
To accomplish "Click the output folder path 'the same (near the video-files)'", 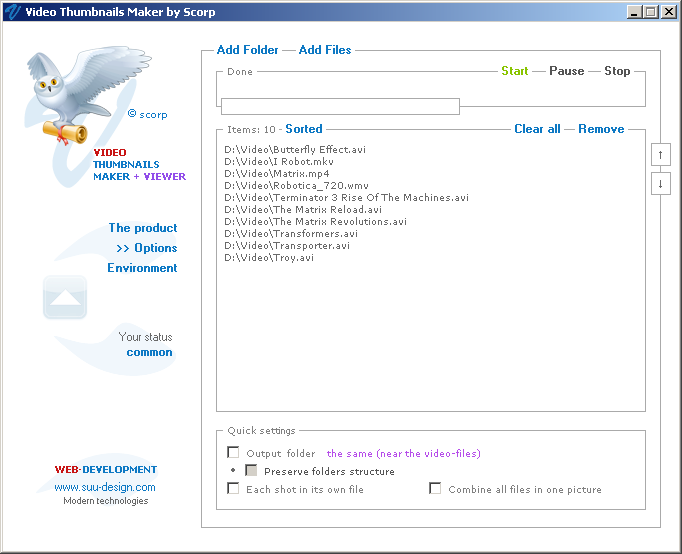I will click(404, 454).
